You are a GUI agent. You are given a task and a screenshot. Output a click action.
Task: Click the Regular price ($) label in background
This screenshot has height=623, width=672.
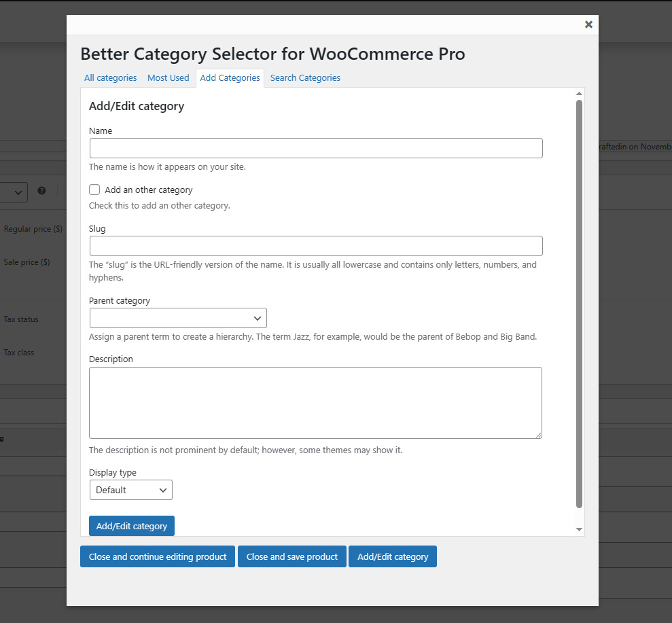(33, 229)
